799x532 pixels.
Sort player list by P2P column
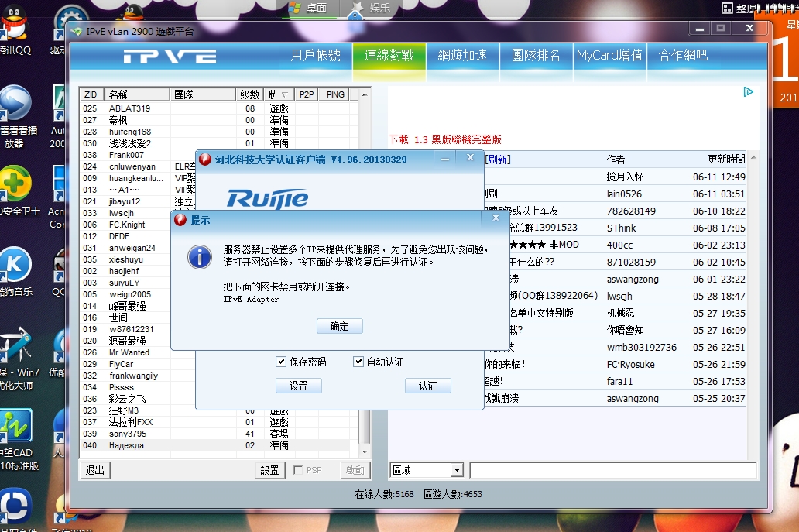(x=307, y=94)
